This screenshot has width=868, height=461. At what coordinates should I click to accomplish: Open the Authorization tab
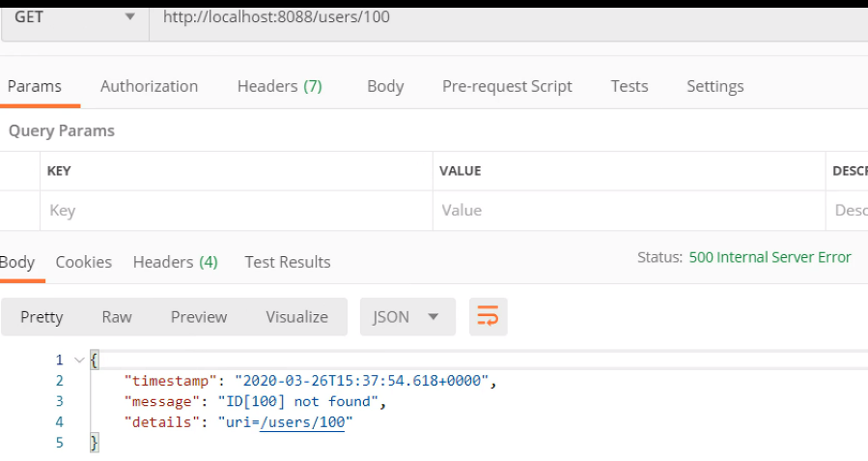(x=149, y=86)
